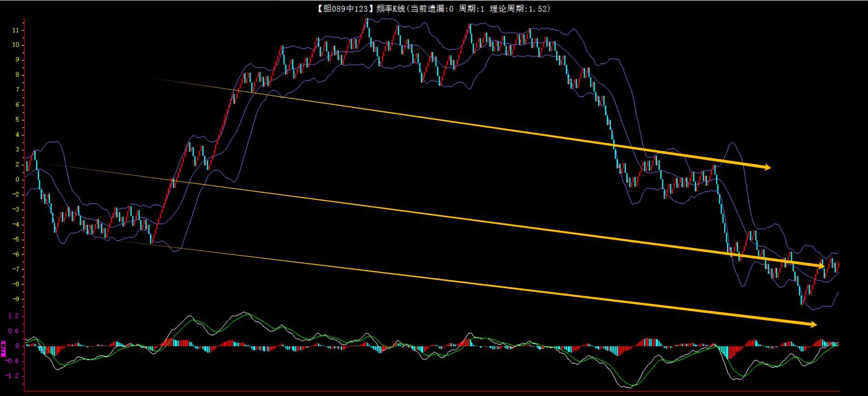Click the 1.2 label on MACD scale
The height and width of the screenshot is (396, 868).
click(x=13, y=316)
